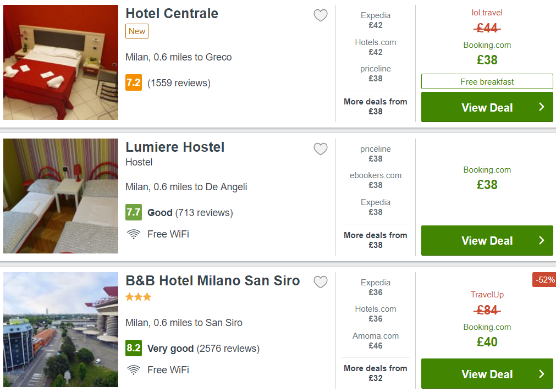
Task: Click the Free WiFi icon for Lumiere Hostel
Action: (x=134, y=234)
